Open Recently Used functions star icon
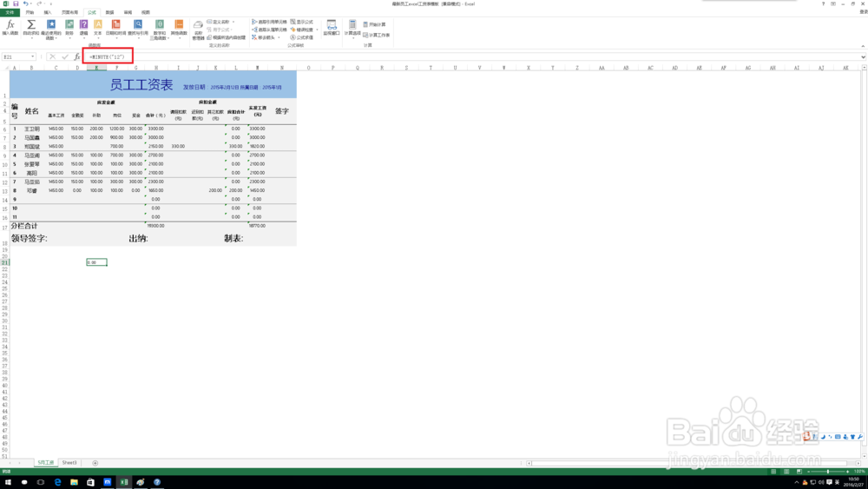Viewport: 868px width, 489px height. coord(51,29)
